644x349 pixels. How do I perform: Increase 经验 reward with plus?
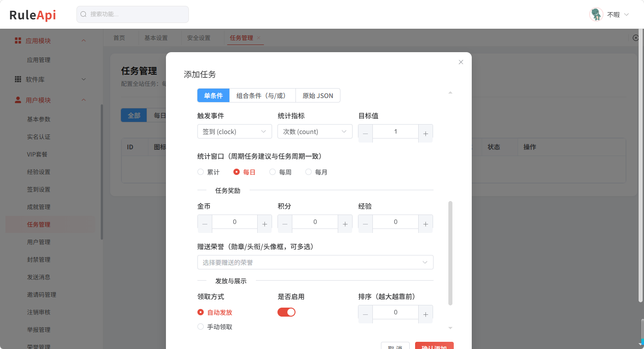425,224
